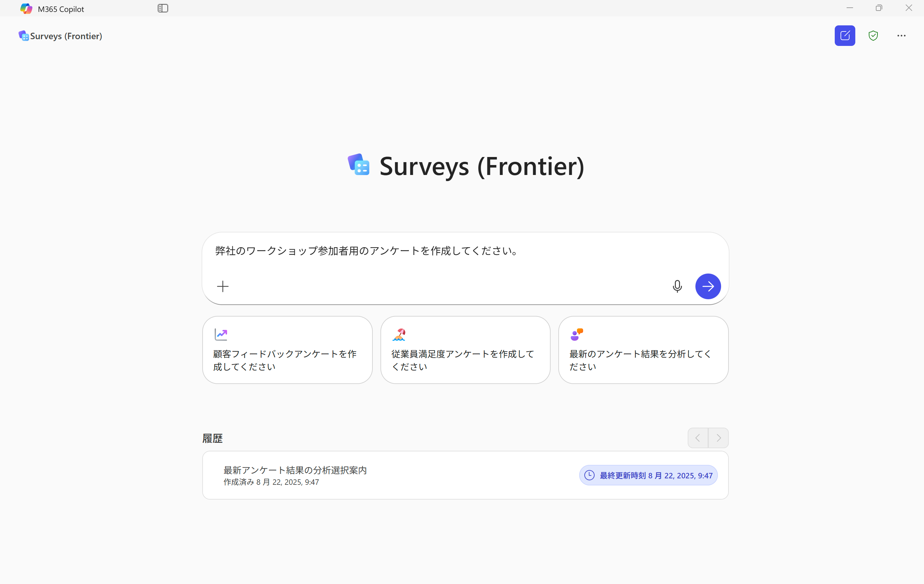
Task: Open the more options ellipsis menu
Action: pyautogui.click(x=901, y=35)
